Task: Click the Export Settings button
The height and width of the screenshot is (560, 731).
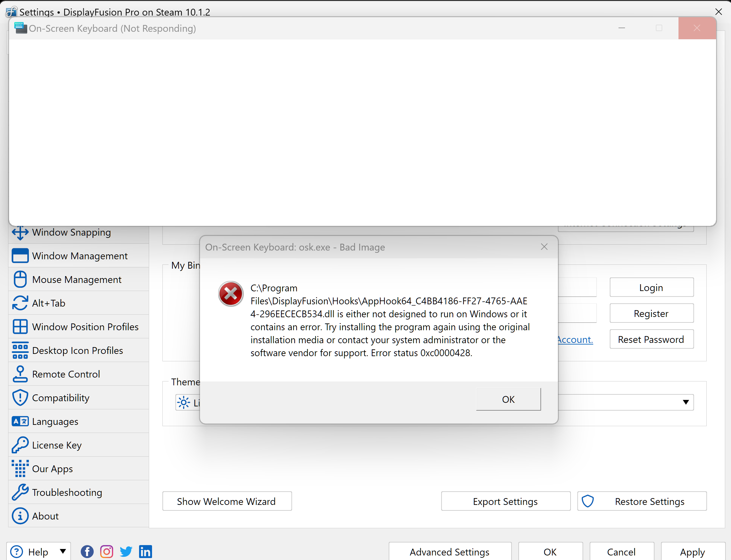Action: (505, 501)
